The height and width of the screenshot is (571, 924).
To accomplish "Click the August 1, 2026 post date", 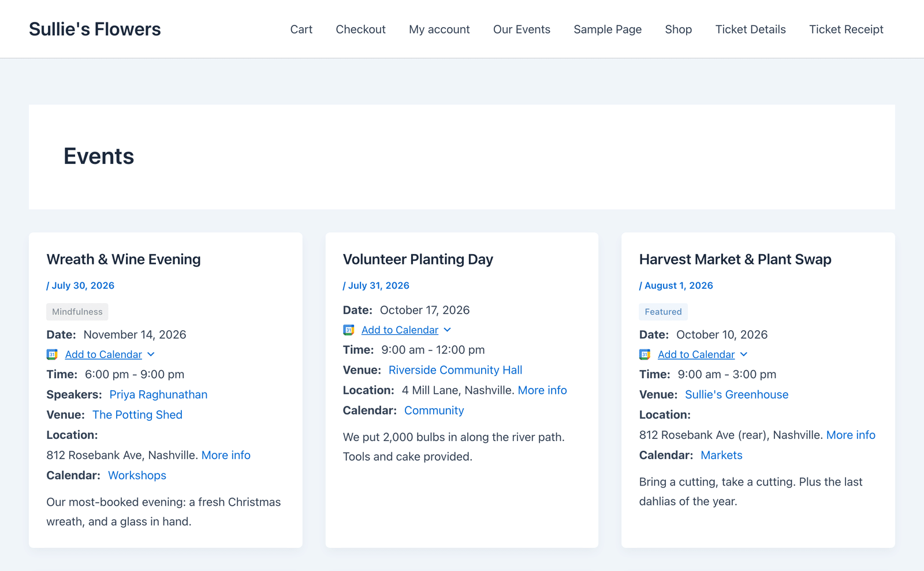I will [x=679, y=285].
